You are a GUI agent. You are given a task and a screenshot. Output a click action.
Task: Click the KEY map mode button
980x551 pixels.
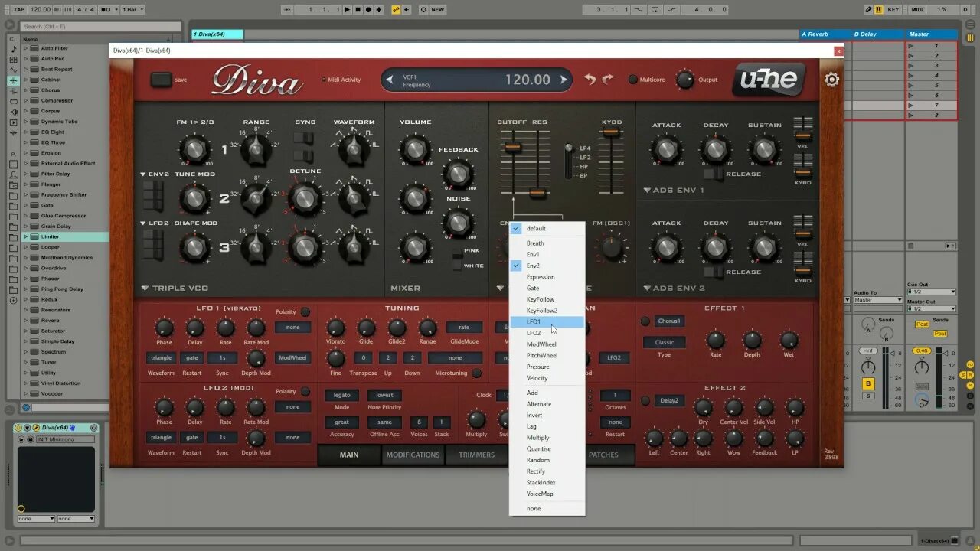[x=893, y=9]
